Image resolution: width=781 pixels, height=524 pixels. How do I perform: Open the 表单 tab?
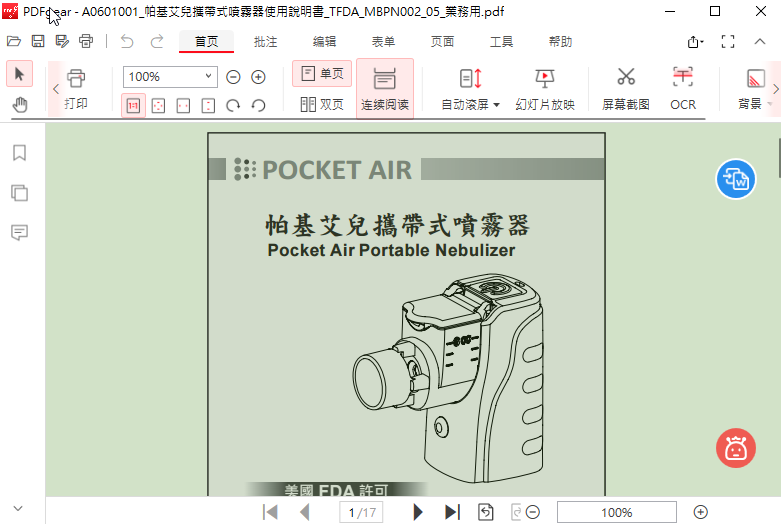coord(384,42)
